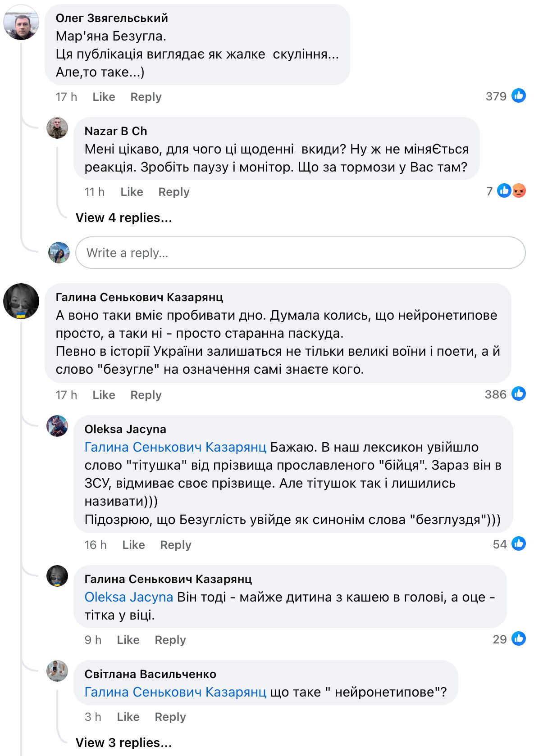Image resolution: width=534 pixels, height=756 pixels.
Task: Open Галина Сенькович Казарянц's top-level comment author name
Action: [x=139, y=297]
